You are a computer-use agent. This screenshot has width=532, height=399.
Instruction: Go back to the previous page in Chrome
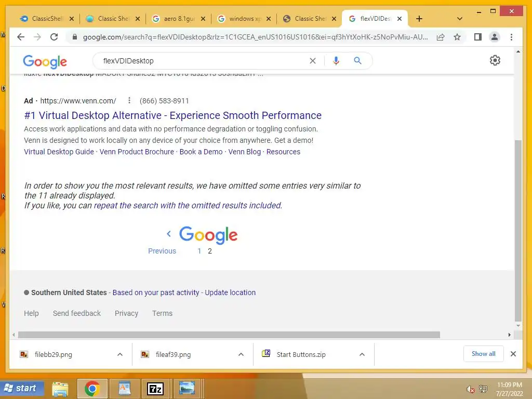click(x=21, y=37)
